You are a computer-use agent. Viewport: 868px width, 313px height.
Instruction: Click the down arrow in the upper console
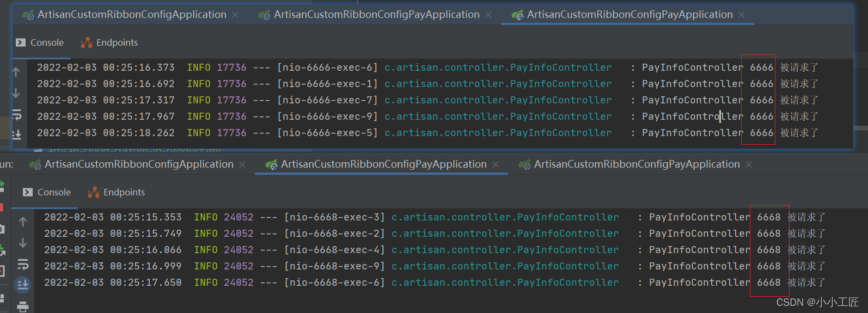pyautogui.click(x=16, y=93)
